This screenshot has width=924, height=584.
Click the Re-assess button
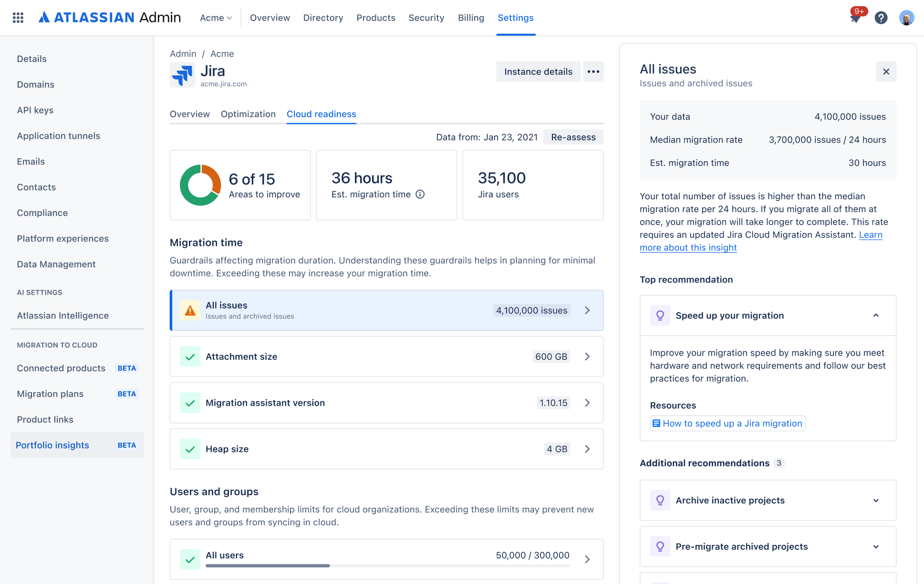pyautogui.click(x=573, y=137)
